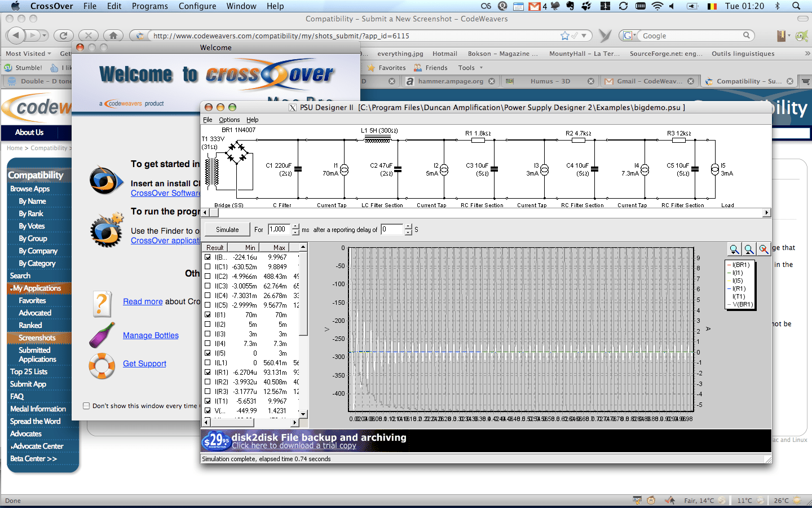Open the Tools dropdown in the bookmarks bar
Screen dimensions: 812x508
click(470, 67)
